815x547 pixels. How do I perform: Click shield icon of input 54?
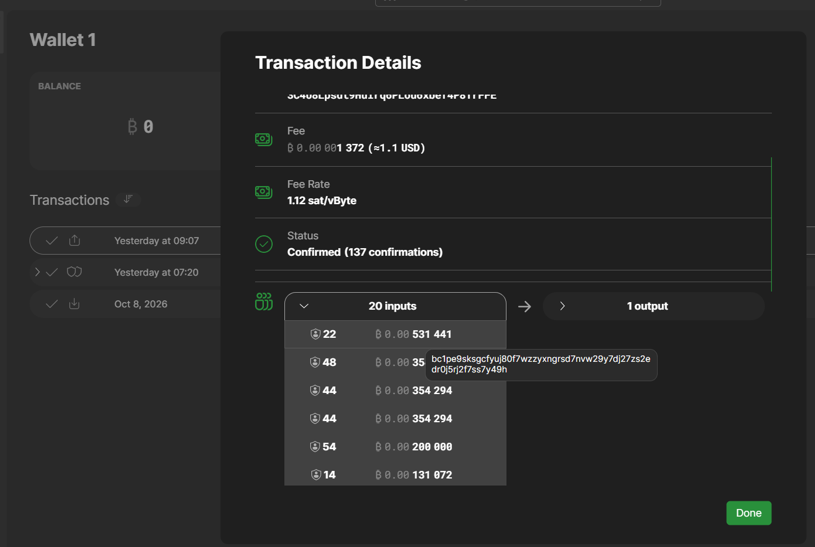pyautogui.click(x=315, y=447)
